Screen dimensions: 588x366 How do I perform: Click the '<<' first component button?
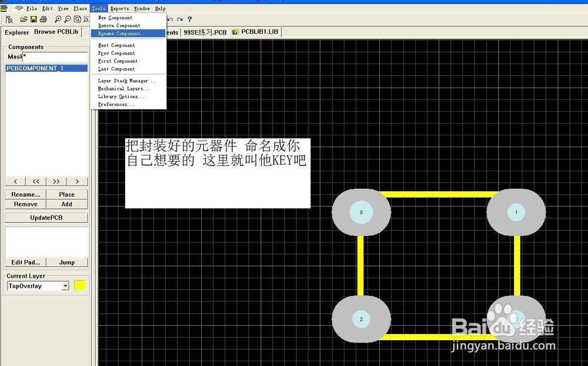pyautogui.click(x=36, y=181)
